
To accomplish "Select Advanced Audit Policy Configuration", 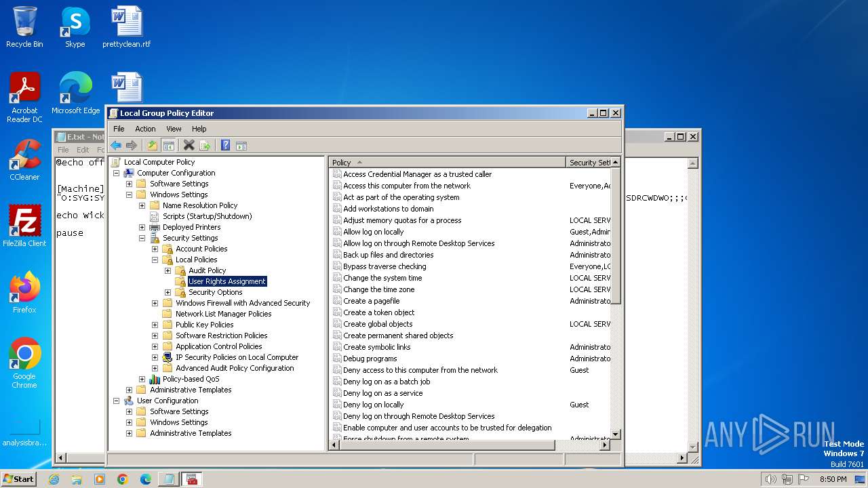I will [x=235, y=368].
